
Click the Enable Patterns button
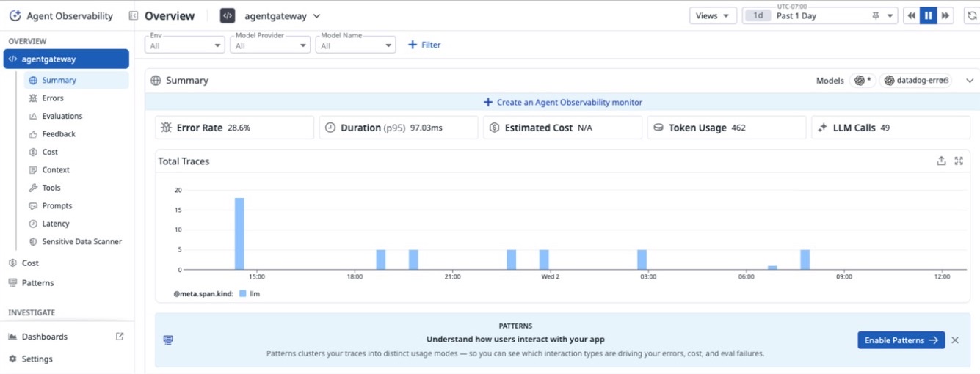pos(901,340)
